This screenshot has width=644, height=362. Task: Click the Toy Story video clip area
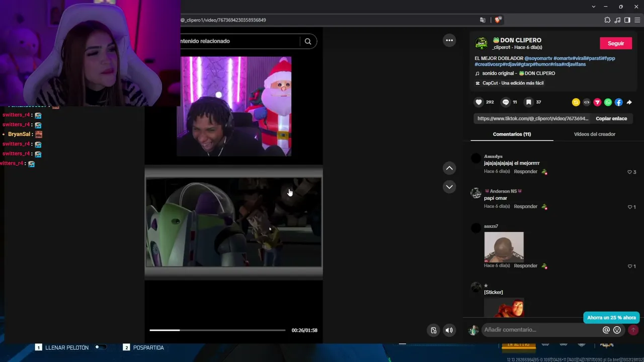(x=233, y=222)
